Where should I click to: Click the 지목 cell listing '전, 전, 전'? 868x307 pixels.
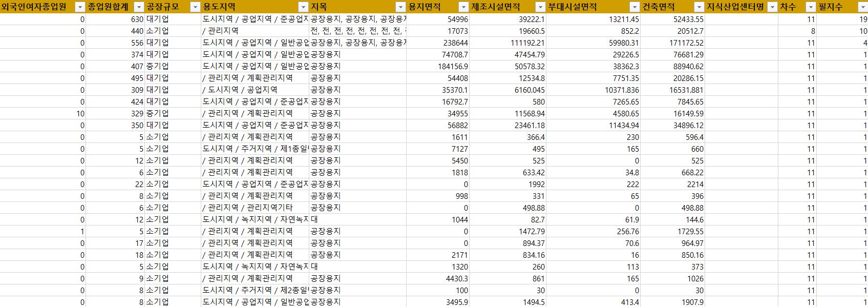coord(357,31)
